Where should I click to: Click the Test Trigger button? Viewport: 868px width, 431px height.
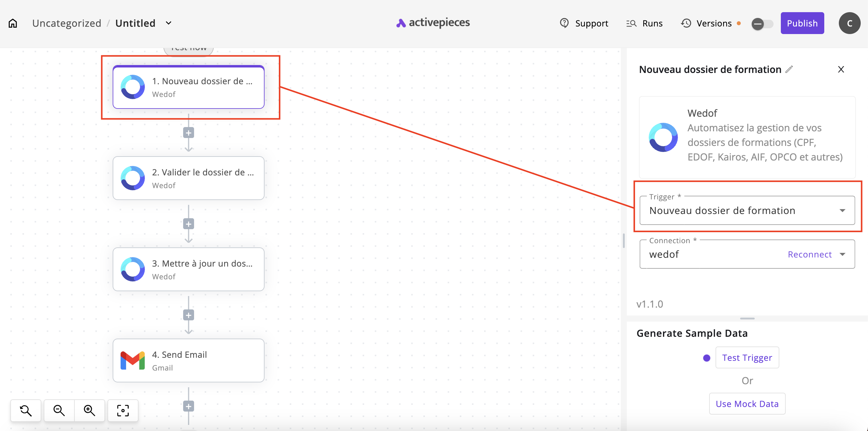[x=747, y=357]
